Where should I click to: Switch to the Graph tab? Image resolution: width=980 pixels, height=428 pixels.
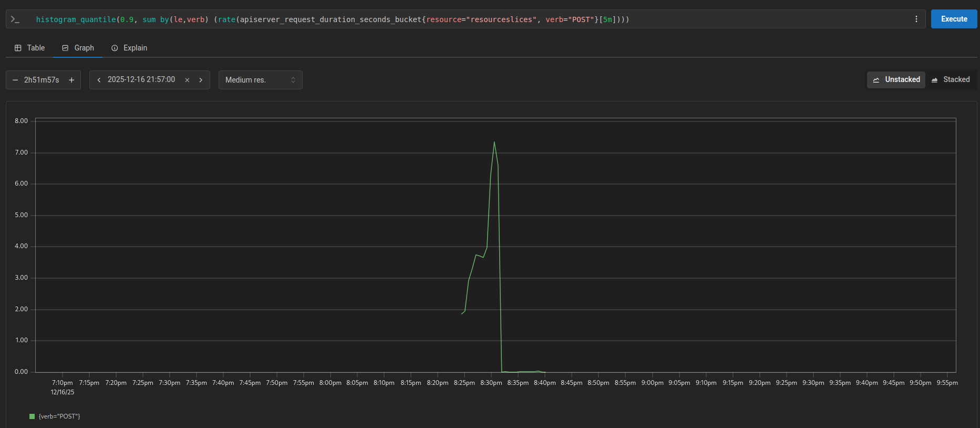tap(78, 48)
